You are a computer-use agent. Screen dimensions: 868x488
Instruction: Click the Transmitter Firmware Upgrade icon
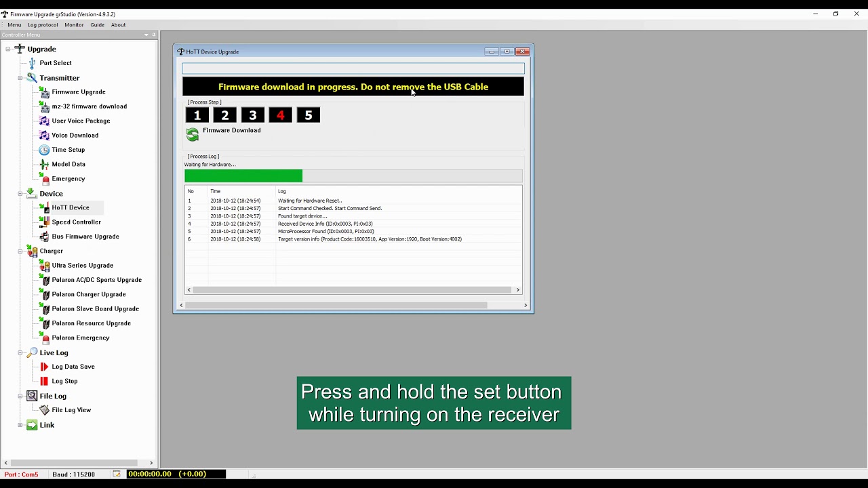(x=44, y=92)
